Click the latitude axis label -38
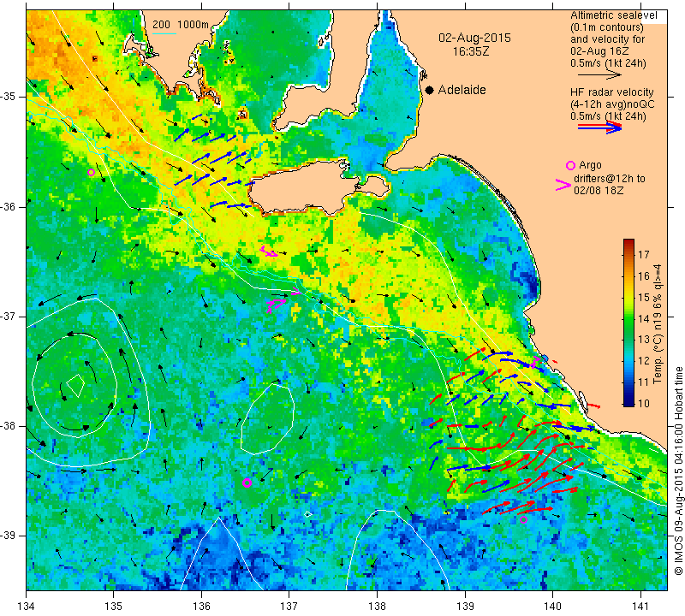Screen dimensions: 685x616 [x=9, y=426]
